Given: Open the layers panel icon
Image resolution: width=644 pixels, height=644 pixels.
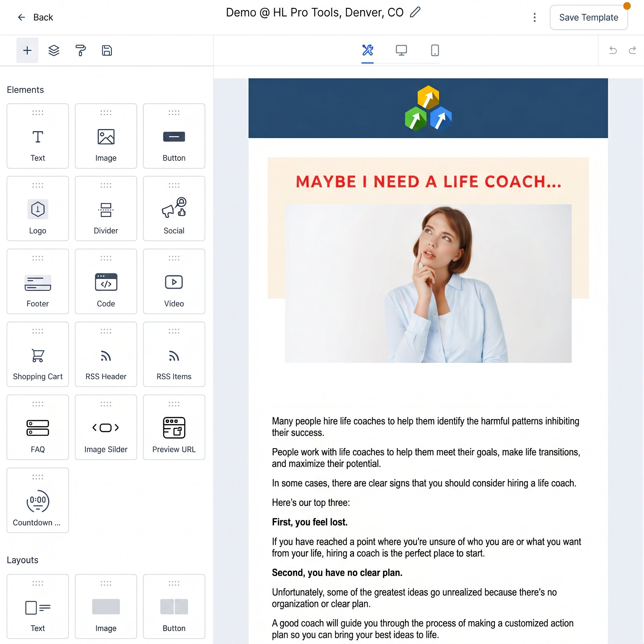Looking at the screenshot, I should [54, 50].
